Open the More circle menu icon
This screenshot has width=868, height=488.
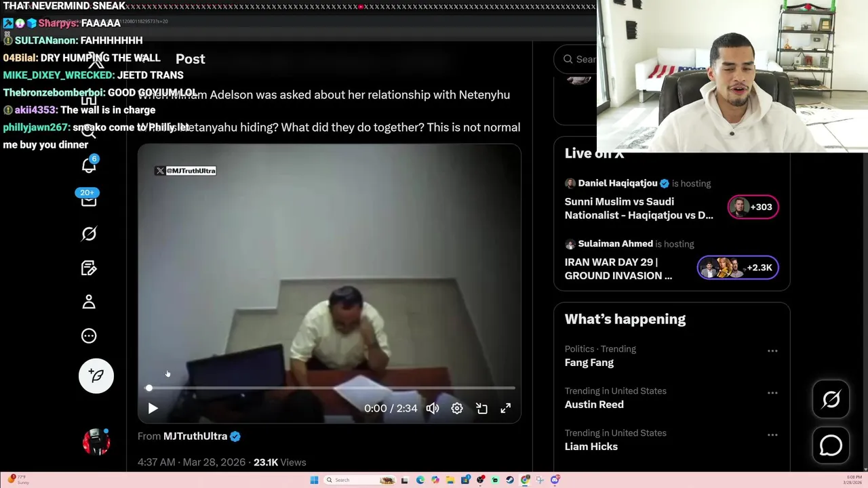pyautogui.click(x=89, y=335)
